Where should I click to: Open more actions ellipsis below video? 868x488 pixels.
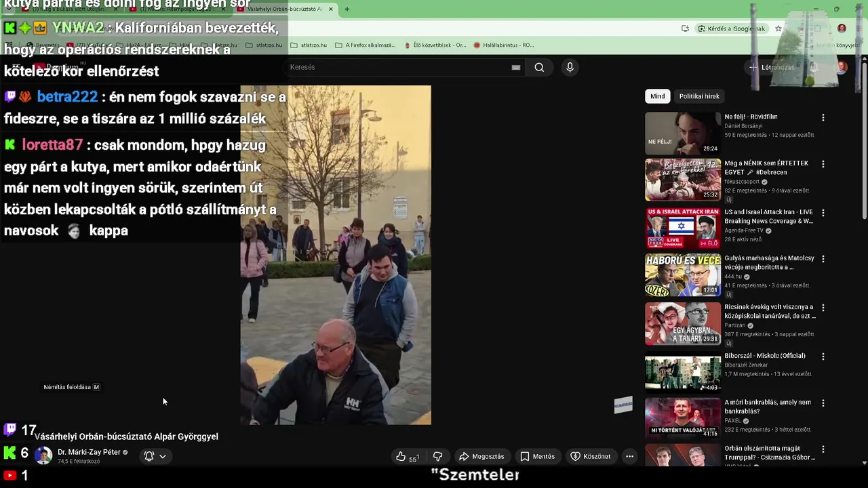629,457
